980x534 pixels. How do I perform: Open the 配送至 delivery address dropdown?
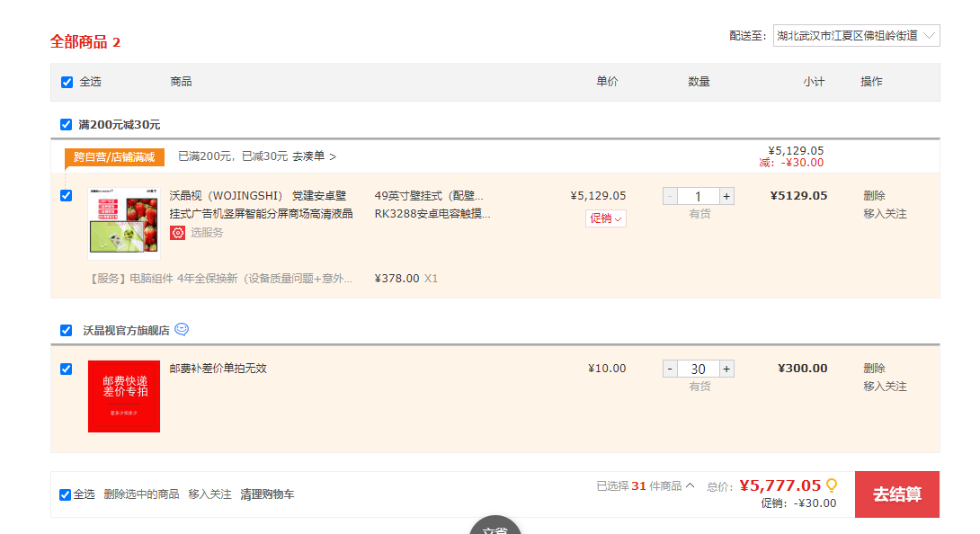[856, 36]
